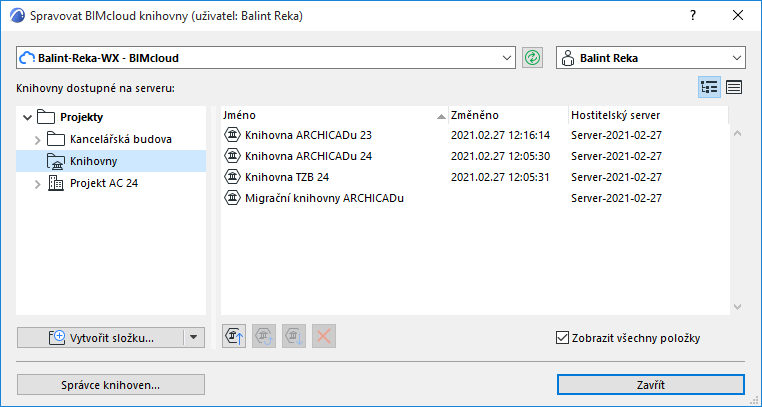Sort by the Jméno column header
The width and height of the screenshot is (762, 407).
tap(334, 116)
